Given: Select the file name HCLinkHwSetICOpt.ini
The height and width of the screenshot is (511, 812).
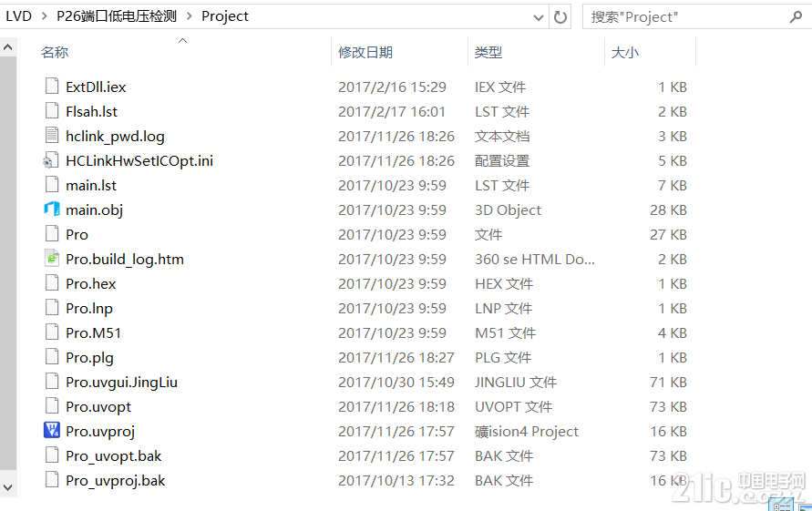Looking at the screenshot, I should click(139, 160).
